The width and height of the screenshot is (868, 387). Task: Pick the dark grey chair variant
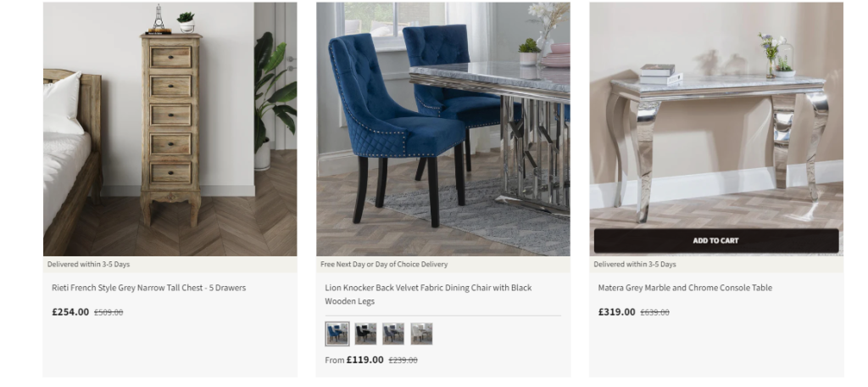click(x=393, y=334)
